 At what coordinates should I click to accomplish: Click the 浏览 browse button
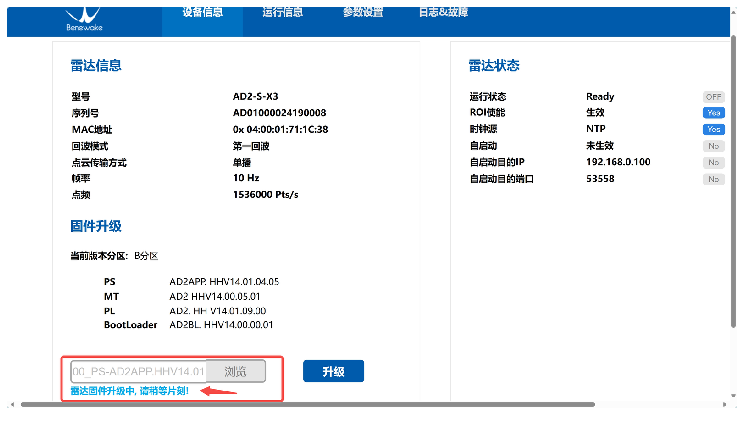click(236, 371)
